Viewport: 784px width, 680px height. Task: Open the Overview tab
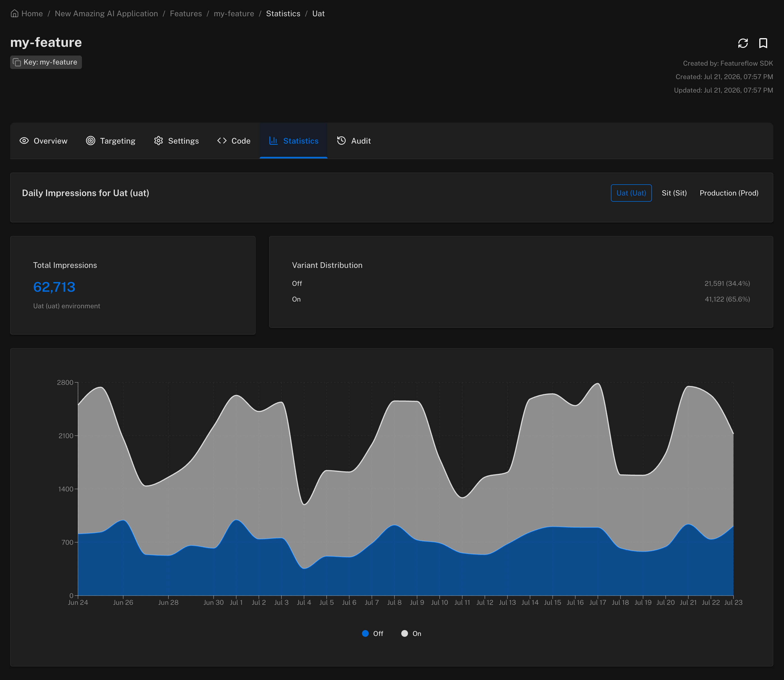point(43,141)
